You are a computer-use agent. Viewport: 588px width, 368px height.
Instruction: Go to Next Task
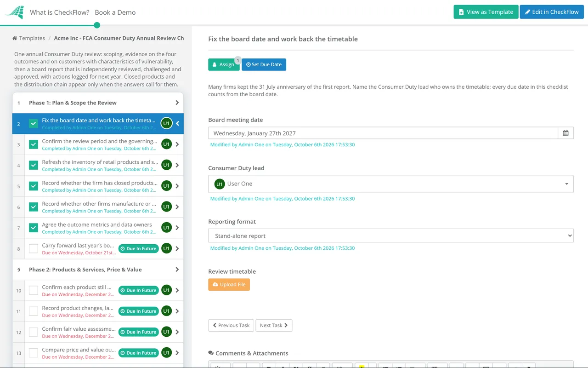coord(274,325)
